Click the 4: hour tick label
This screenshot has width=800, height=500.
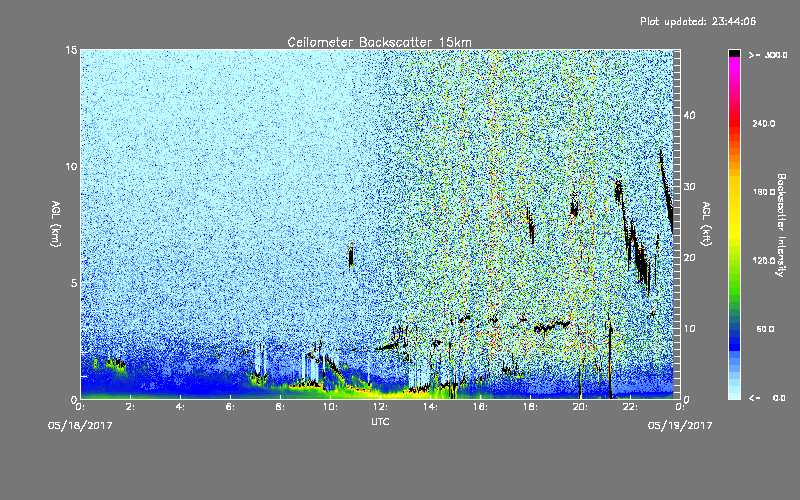(x=181, y=407)
